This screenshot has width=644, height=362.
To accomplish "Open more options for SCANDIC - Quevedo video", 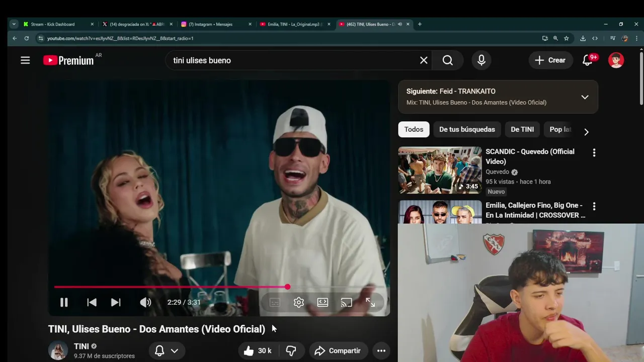I will tap(594, 153).
